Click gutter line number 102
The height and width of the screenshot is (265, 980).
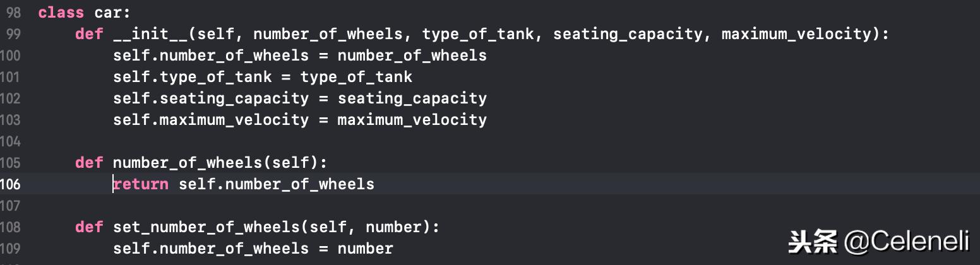[x=10, y=98]
